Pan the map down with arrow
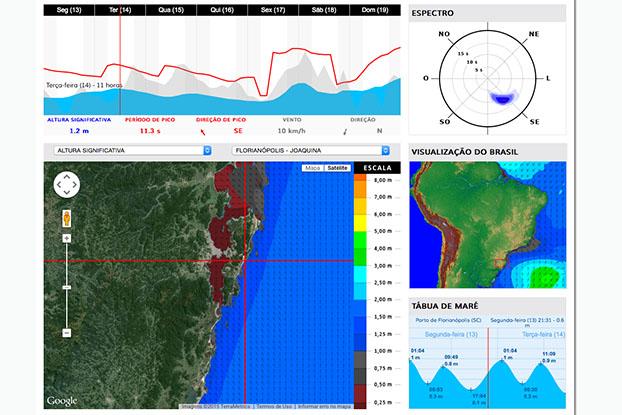 tap(67, 192)
